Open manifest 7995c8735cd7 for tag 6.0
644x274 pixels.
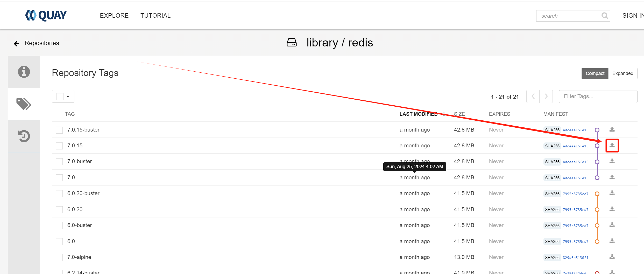(575, 242)
